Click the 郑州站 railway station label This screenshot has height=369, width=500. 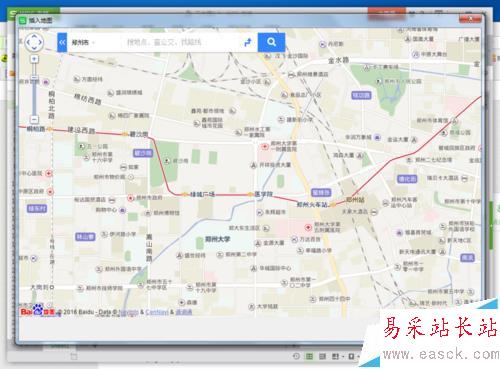pos(355,200)
